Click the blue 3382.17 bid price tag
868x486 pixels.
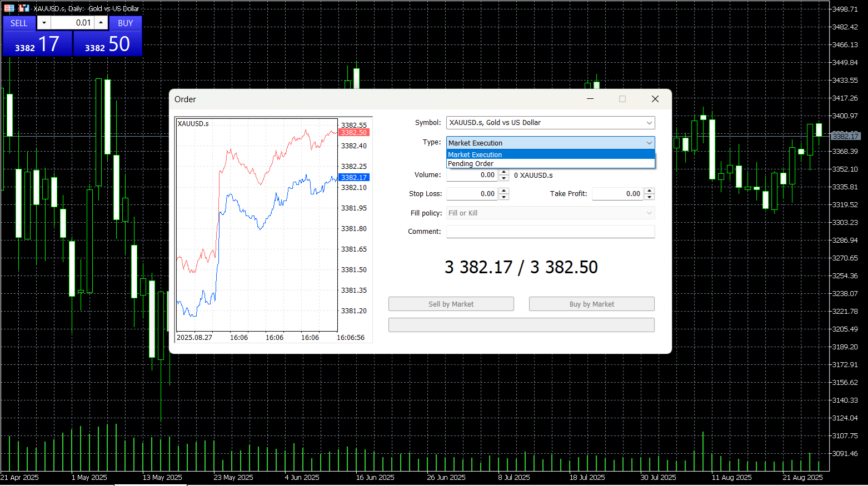354,178
